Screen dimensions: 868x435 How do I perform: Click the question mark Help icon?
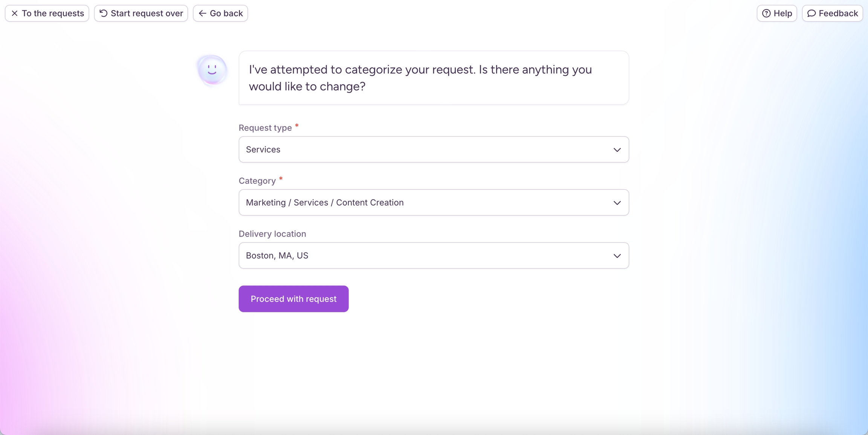(766, 14)
